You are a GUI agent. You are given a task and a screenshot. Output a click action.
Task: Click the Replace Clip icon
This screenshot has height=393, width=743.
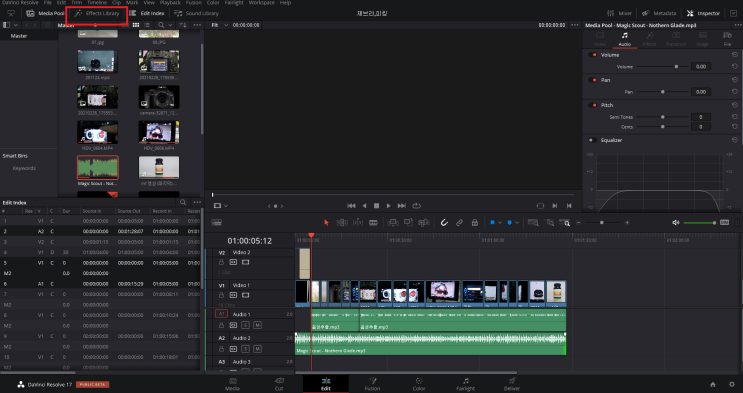pos(424,222)
